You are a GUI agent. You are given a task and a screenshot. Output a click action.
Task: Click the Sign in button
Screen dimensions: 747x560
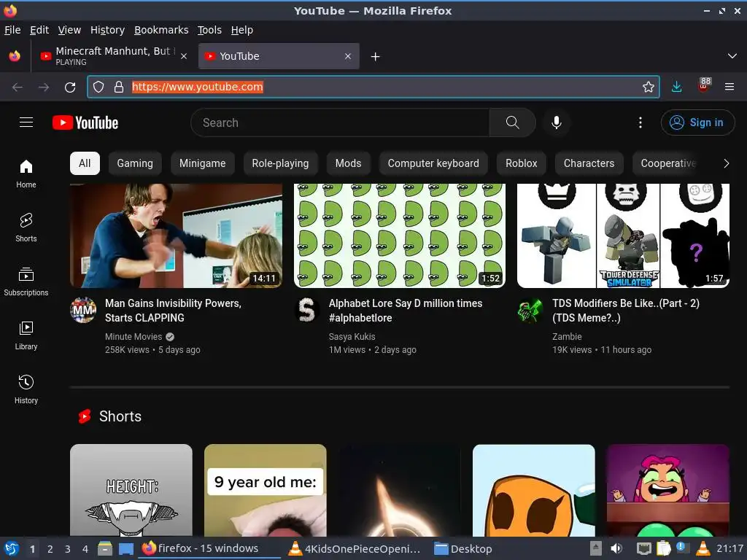pos(697,122)
